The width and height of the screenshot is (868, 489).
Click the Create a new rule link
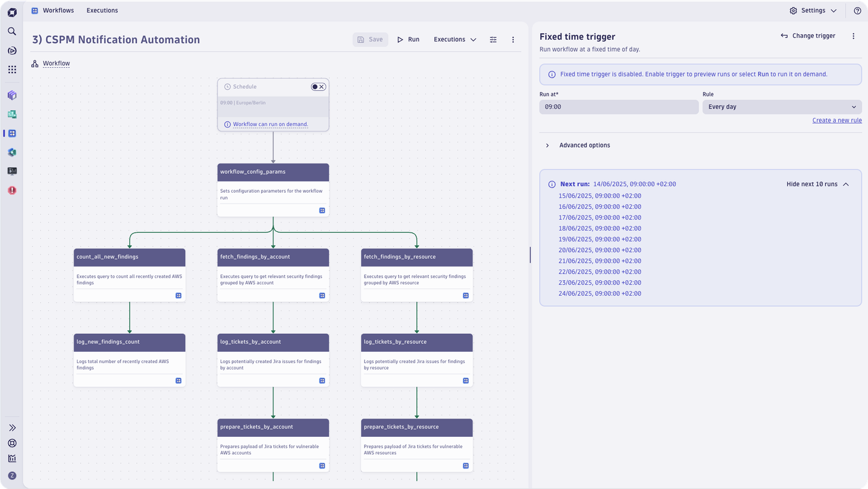pos(837,120)
